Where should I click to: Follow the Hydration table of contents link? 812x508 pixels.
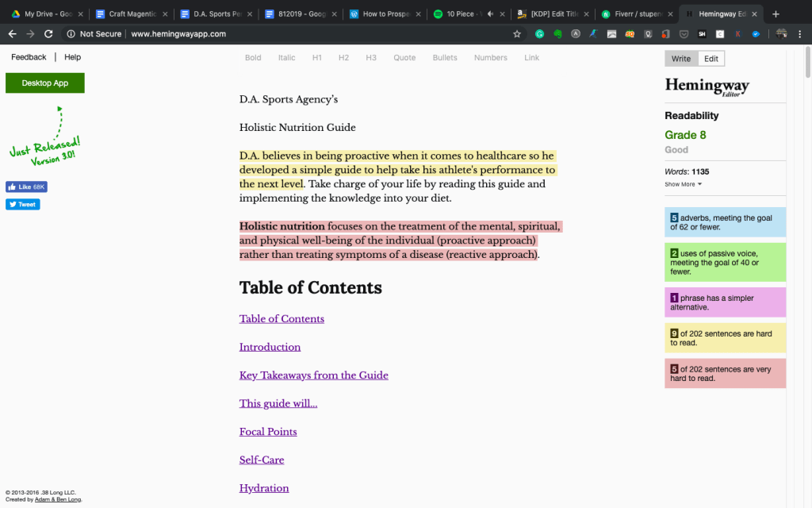[264, 488]
